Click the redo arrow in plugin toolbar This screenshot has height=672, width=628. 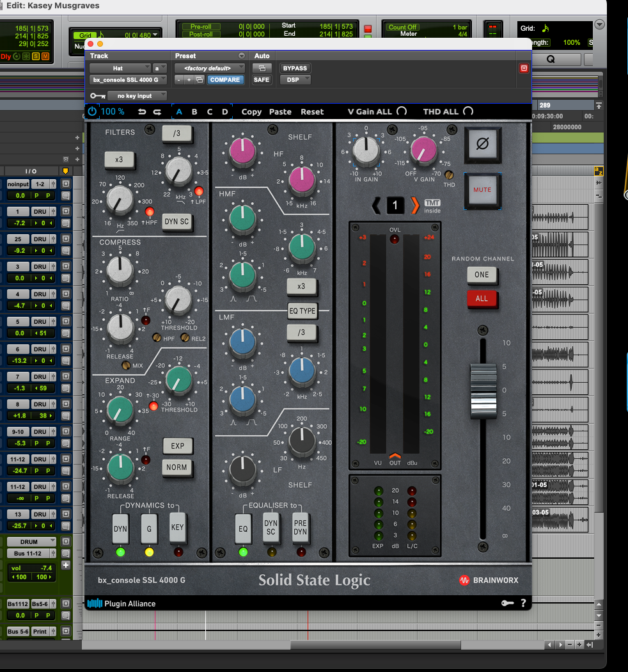tap(157, 112)
